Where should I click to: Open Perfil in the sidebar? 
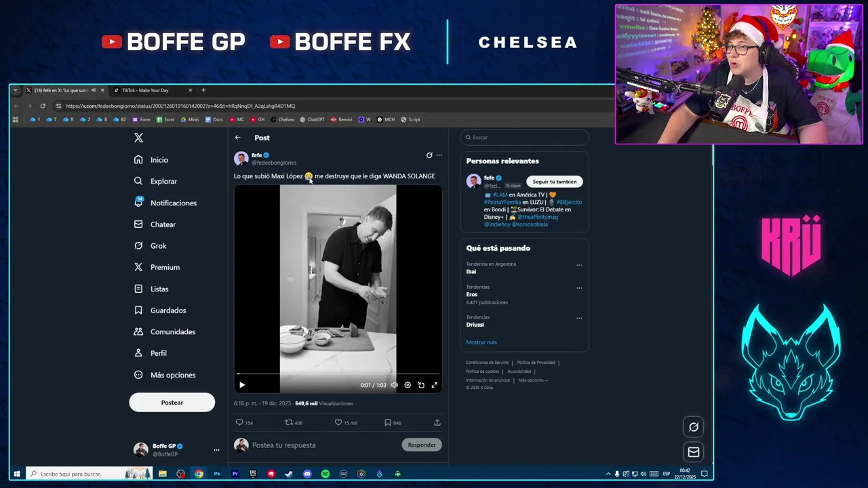(x=151, y=353)
